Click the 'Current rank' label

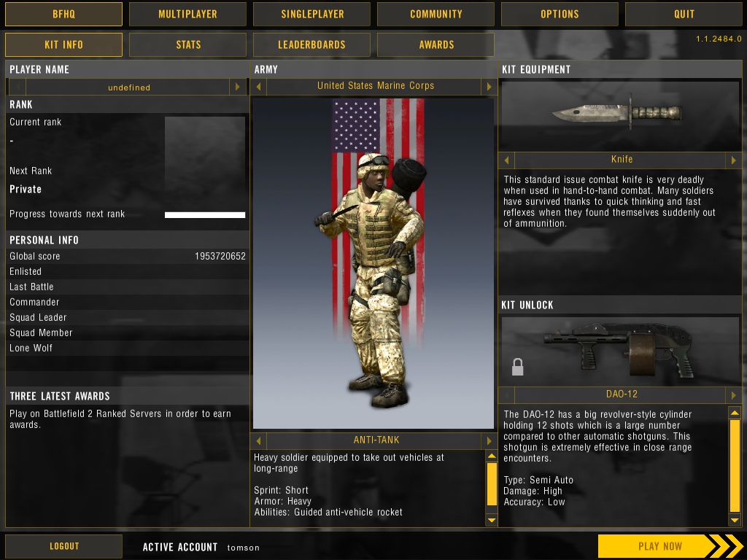click(x=35, y=122)
